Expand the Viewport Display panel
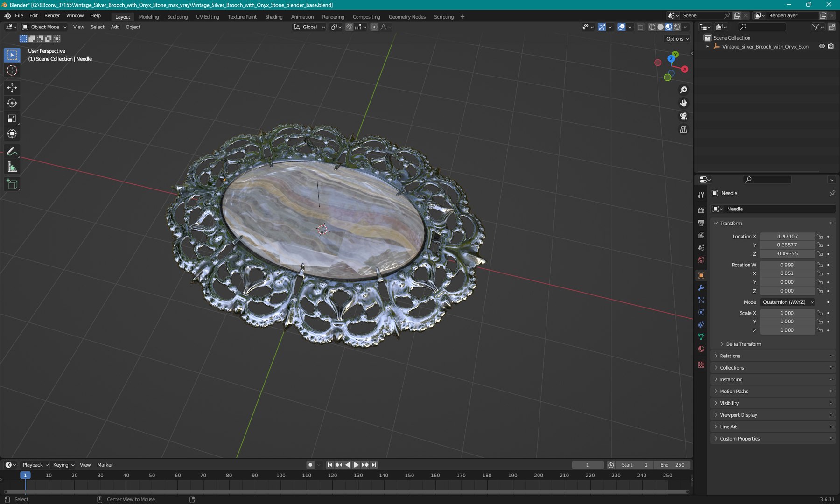Screen dimensions: 840x504 point(738,415)
